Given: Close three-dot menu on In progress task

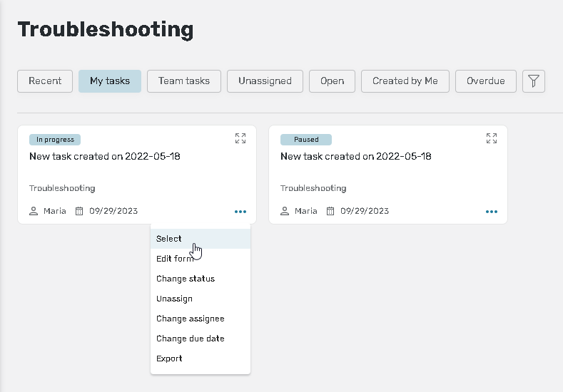Looking at the screenshot, I should coord(240,212).
